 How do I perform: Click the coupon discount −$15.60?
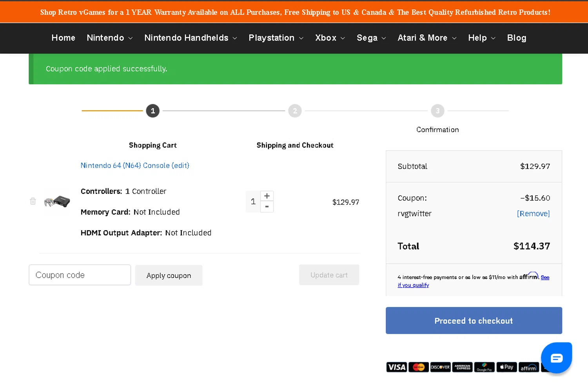535,198
